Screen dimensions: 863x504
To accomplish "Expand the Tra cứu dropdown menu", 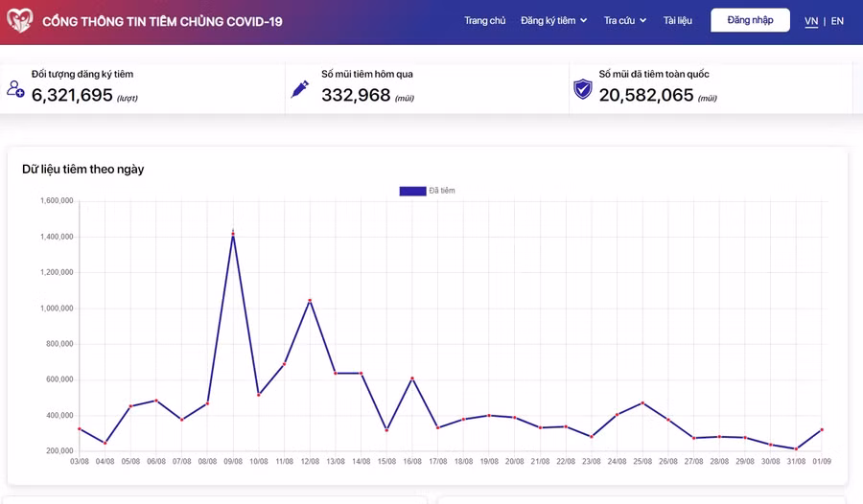I will pyautogui.click(x=624, y=20).
